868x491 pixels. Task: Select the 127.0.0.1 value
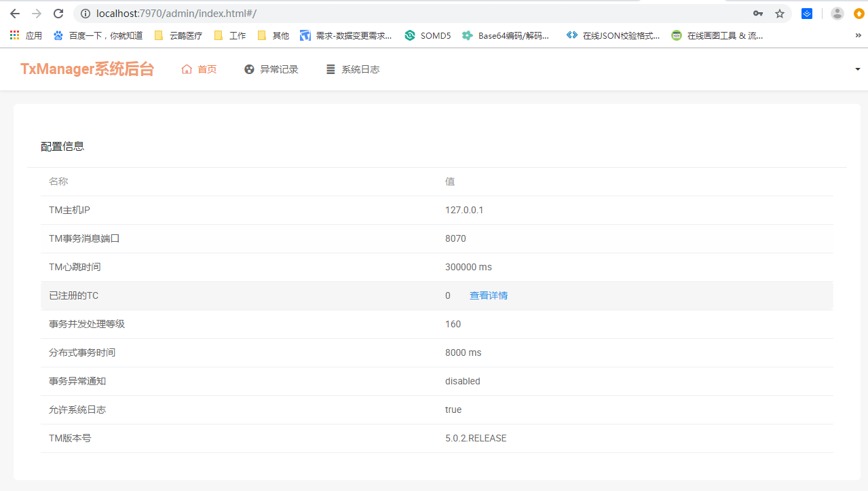464,210
